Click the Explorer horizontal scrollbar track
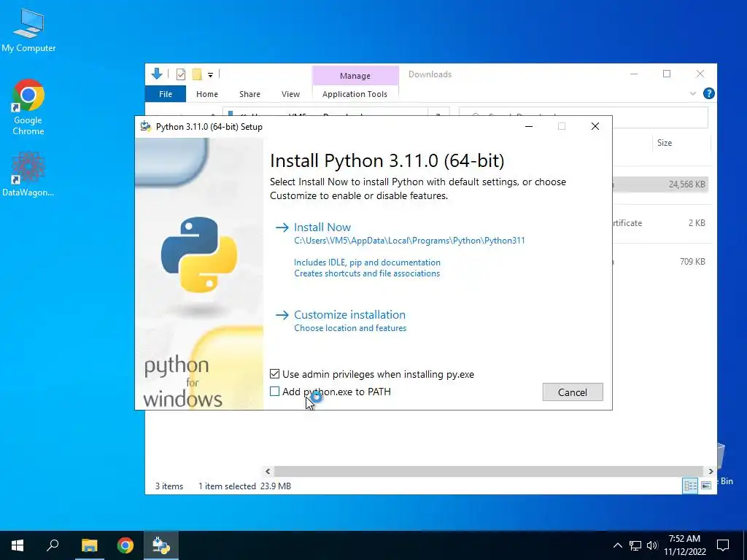Image resolution: width=747 pixels, height=560 pixels. coord(489,472)
